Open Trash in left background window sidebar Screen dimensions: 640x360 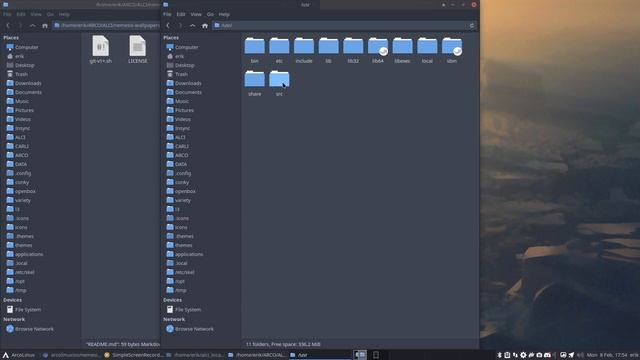point(17,74)
